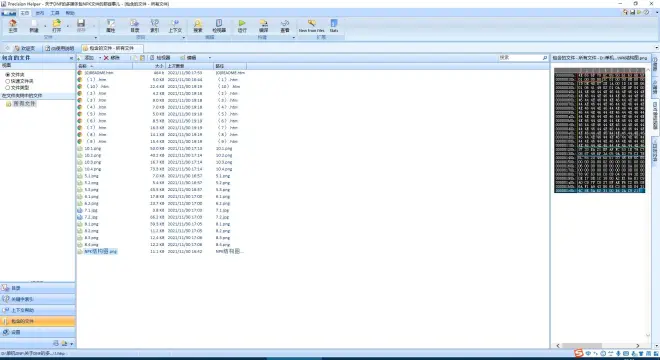Click the red Remove (移除) X icon
This screenshot has width=660, height=360.
pyautogui.click(x=106, y=58)
